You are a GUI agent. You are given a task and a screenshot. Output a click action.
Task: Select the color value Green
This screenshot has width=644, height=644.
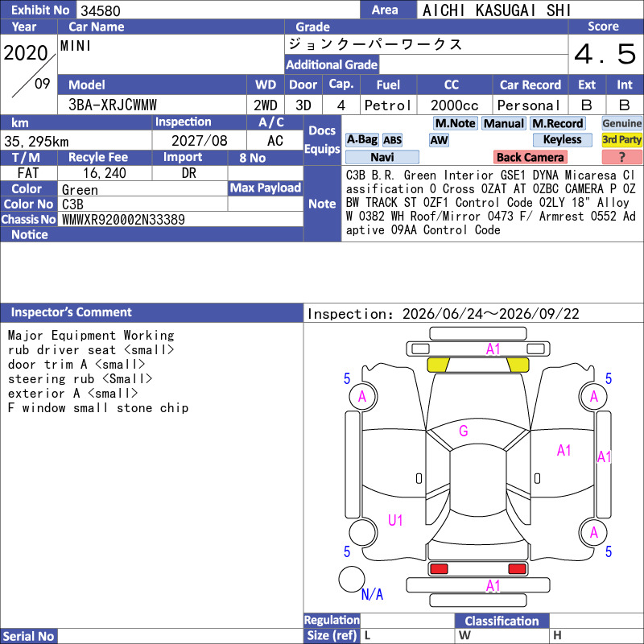click(x=80, y=190)
